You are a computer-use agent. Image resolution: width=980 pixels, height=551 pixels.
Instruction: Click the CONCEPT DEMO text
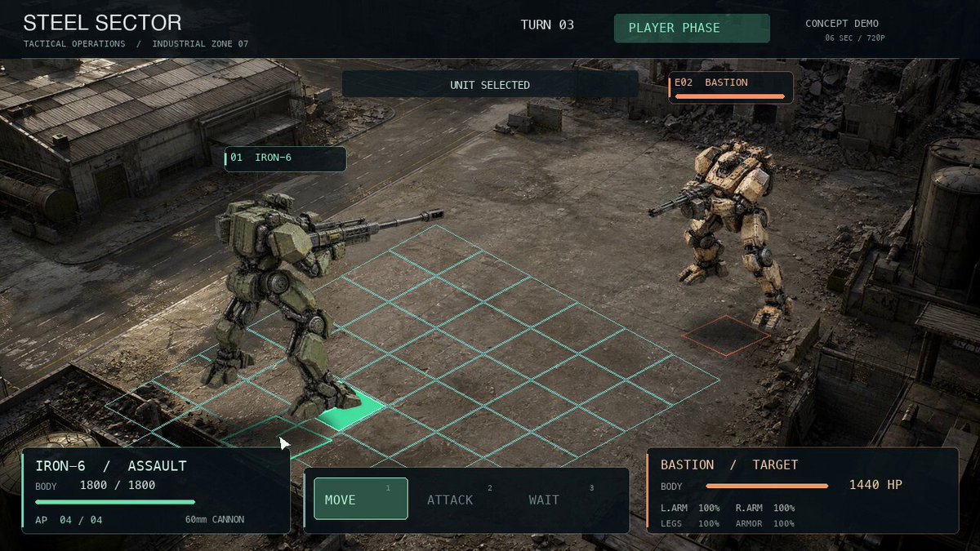point(842,24)
